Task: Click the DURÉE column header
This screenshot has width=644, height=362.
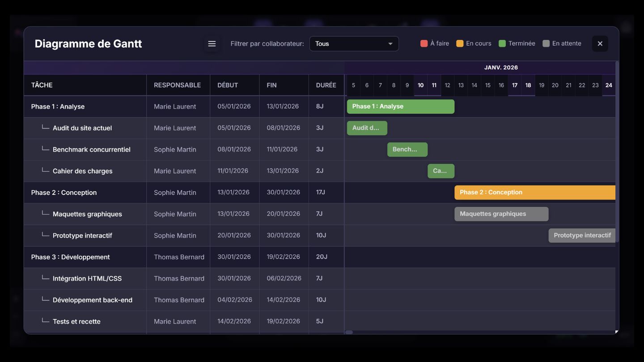Action: (326, 85)
